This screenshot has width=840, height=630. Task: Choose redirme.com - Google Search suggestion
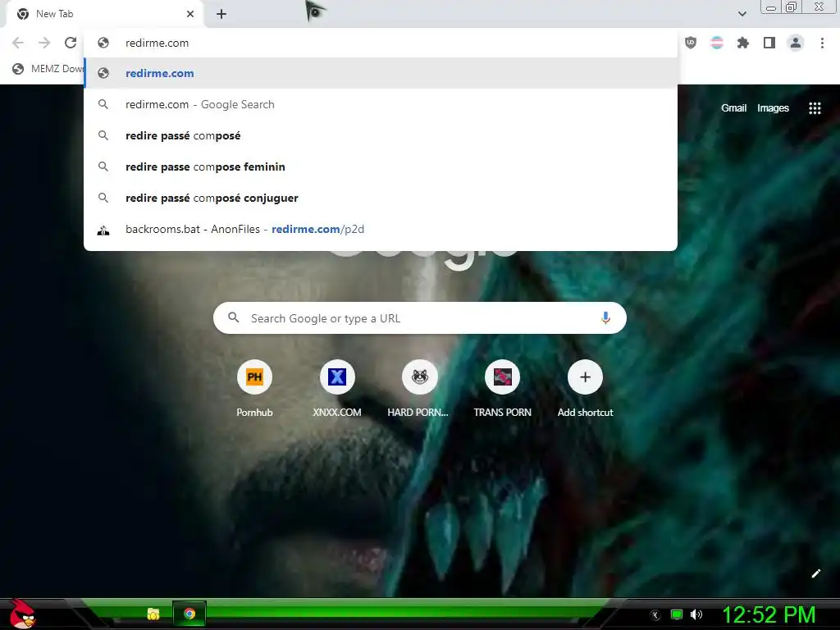[381, 104]
